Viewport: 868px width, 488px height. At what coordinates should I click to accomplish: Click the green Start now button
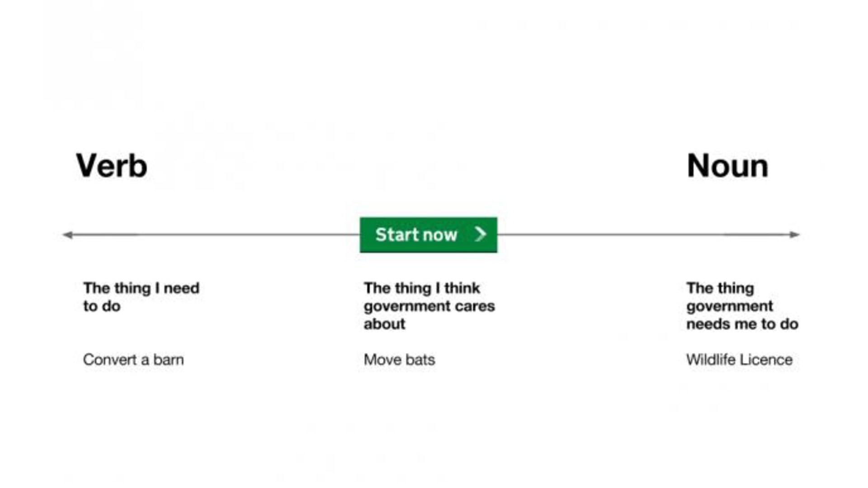[429, 235]
